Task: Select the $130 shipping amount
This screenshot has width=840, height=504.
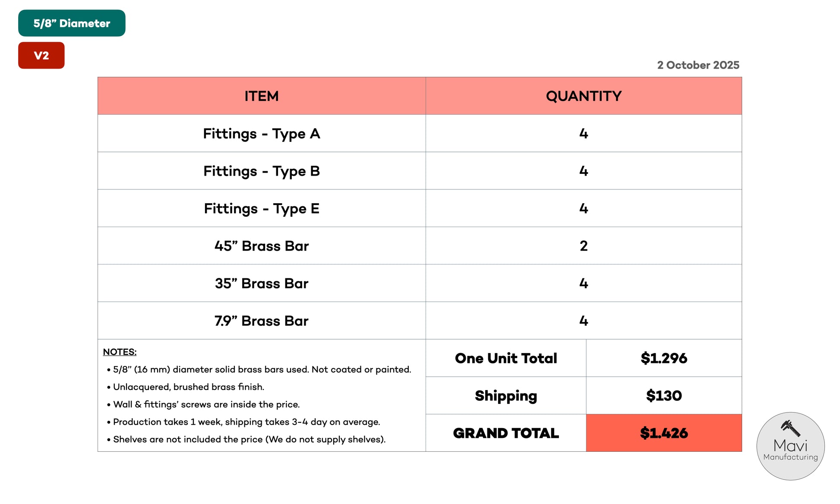Action: [x=664, y=396]
